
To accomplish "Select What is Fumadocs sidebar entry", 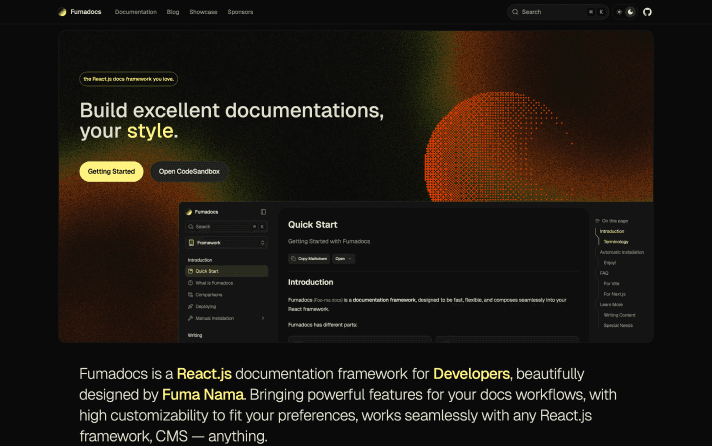I will pos(214,283).
